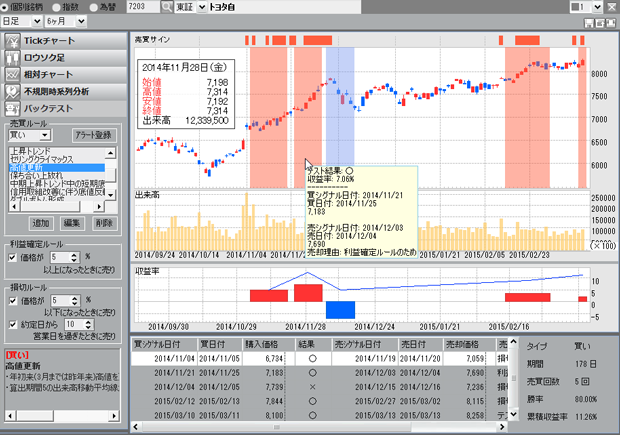Toggle the 約定日から checkbox
This screenshot has width=620, height=435.
point(13,324)
